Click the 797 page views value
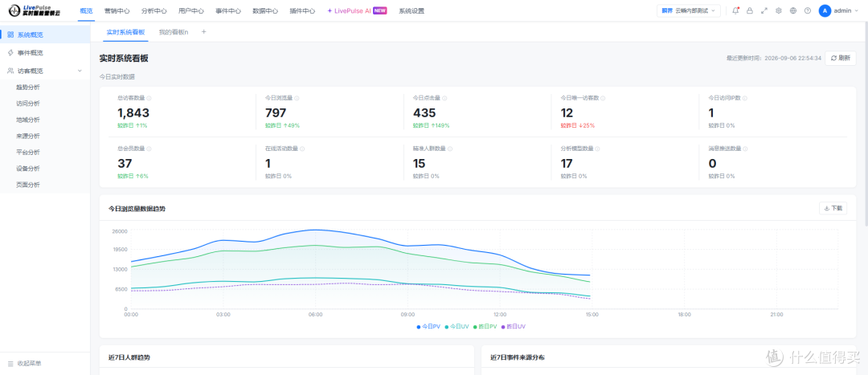This screenshot has height=375, width=868. 276,113
